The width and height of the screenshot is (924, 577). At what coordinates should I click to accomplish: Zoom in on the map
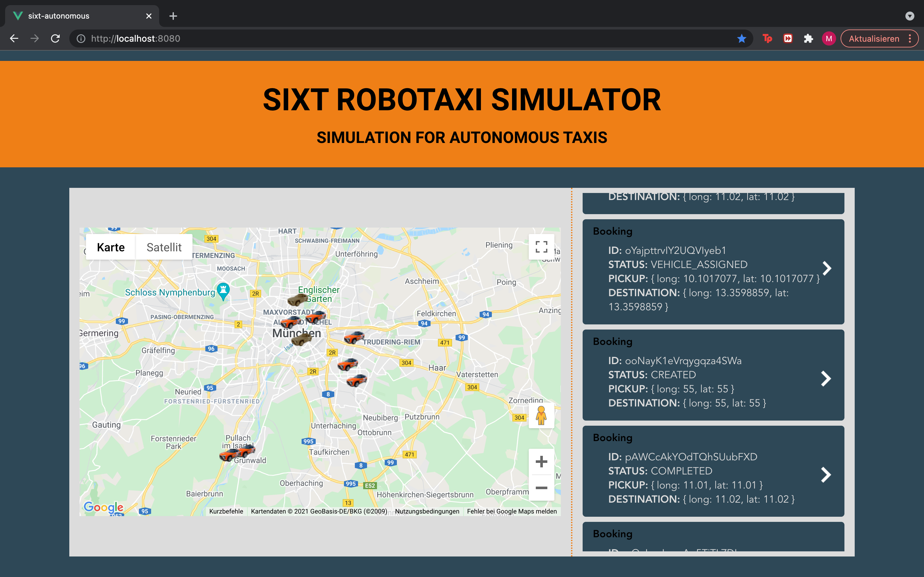(x=541, y=462)
